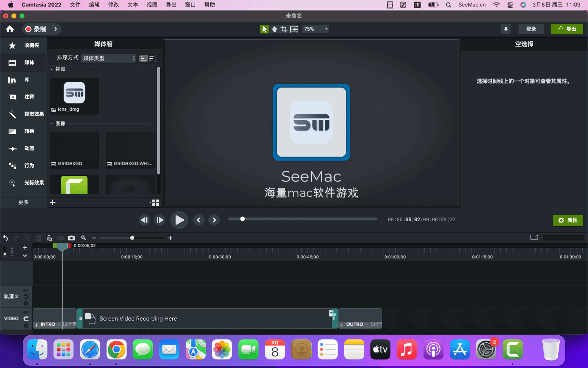Open the 修改 menu in the menu bar
The height and width of the screenshot is (368, 588).
[x=114, y=5]
